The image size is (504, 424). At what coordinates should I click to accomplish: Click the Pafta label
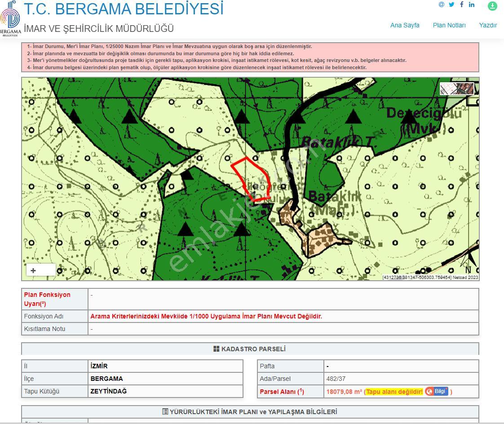(267, 366)
